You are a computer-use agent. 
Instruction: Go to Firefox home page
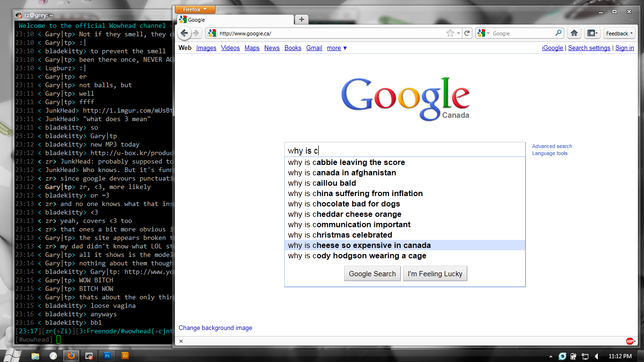point(574,33)
